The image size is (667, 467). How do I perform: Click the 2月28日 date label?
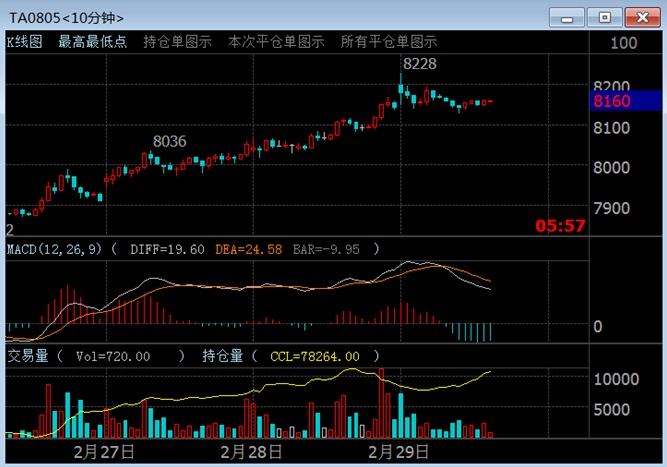click(251, 452)
